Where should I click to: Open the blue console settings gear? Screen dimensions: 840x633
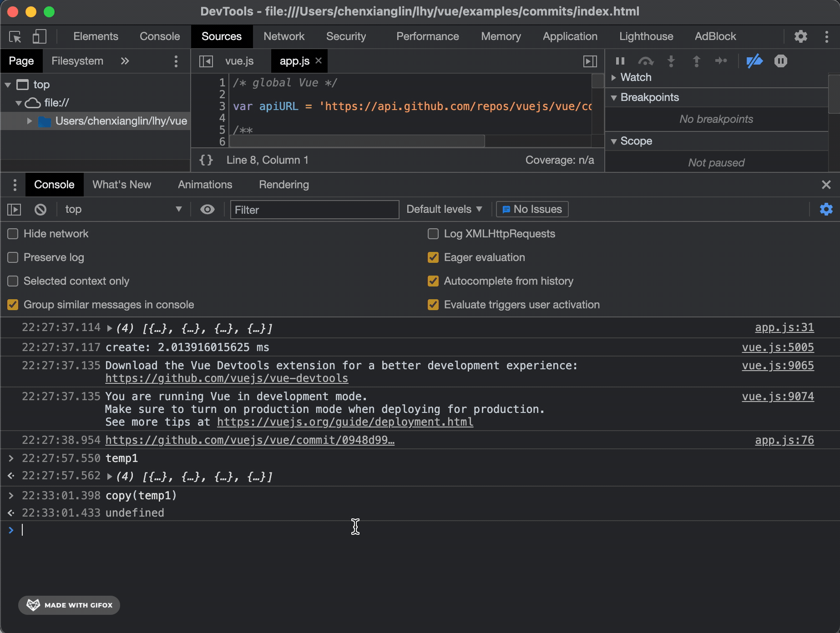(x=826, y=209)
